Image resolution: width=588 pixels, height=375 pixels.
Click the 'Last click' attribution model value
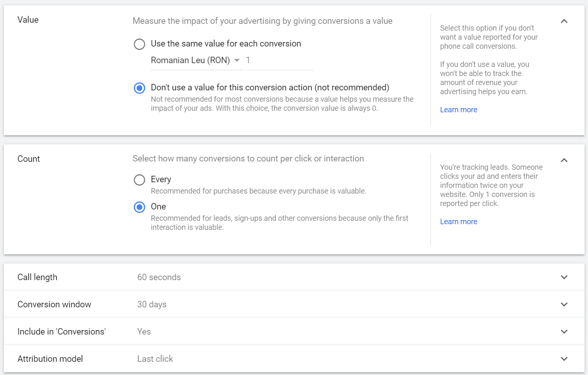click(x=155, y=359)
